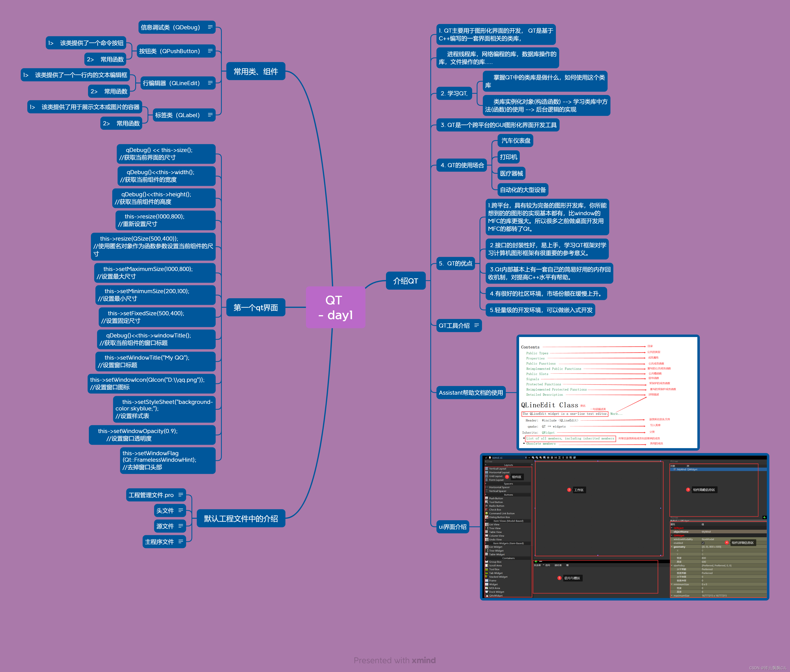This screenshot has height=672, width=790.
Task: Open note icon on QT工具介绍 node
Action: click(x=476, y=325)
